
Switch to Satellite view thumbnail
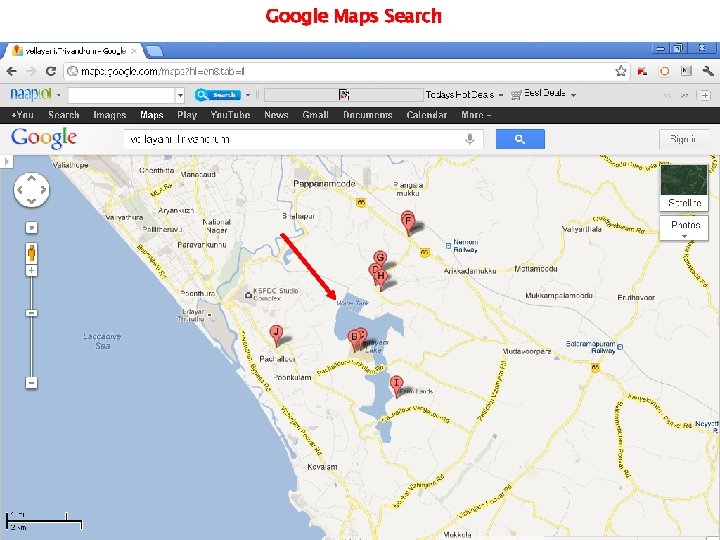(x=684, y=187)
